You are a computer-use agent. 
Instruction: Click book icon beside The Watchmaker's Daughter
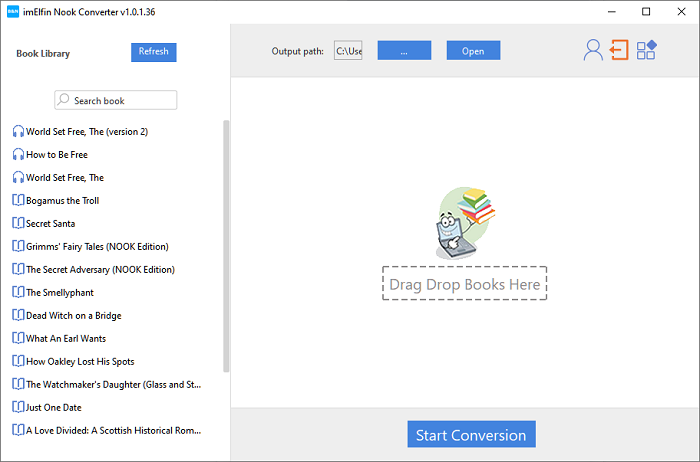coord(18,384)
